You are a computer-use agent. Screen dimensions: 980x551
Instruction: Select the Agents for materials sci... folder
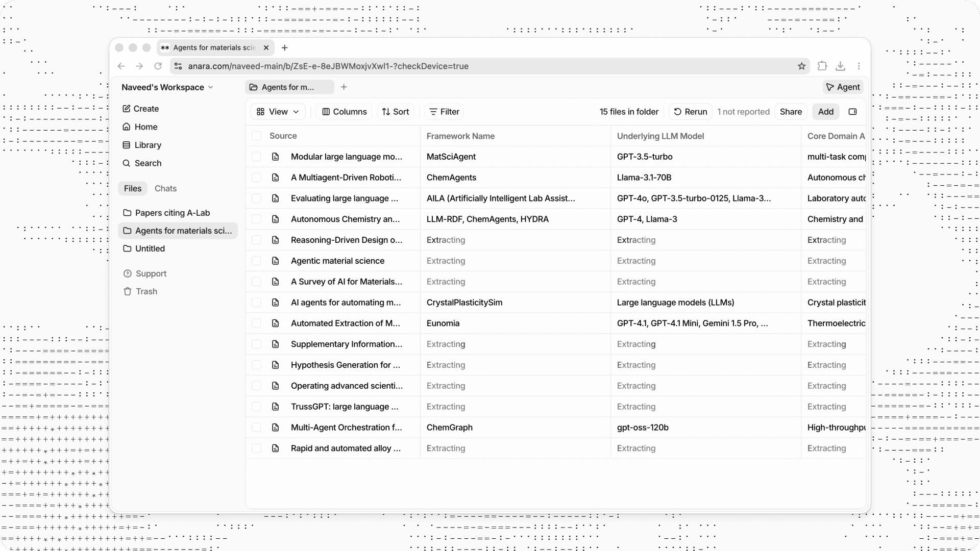(x=178, y=231)
